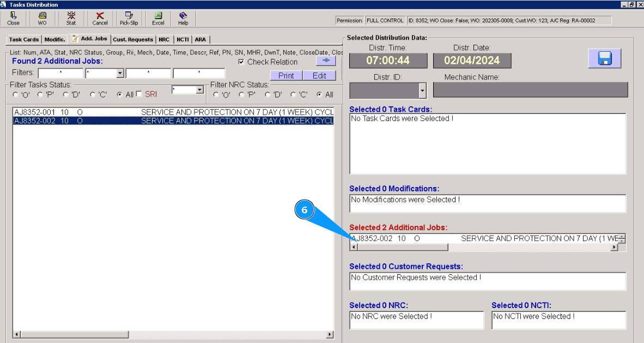Click 'No Customer Requests were Selected !' text
Image resolution: width=644 pixels, height=343 pixels.
coord(416,277)
